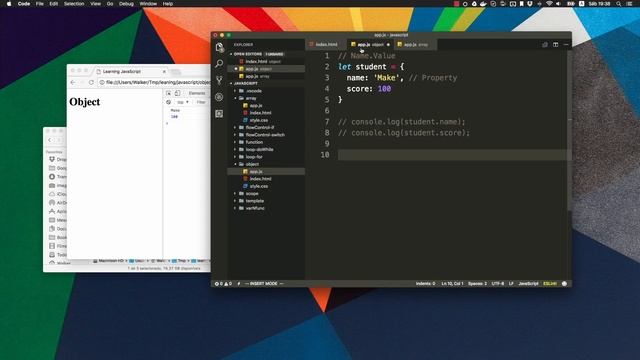Screen dimensions: 640x360
Task: Collapse the JAVASCRIPT workspace section
Action: (246, 83)
